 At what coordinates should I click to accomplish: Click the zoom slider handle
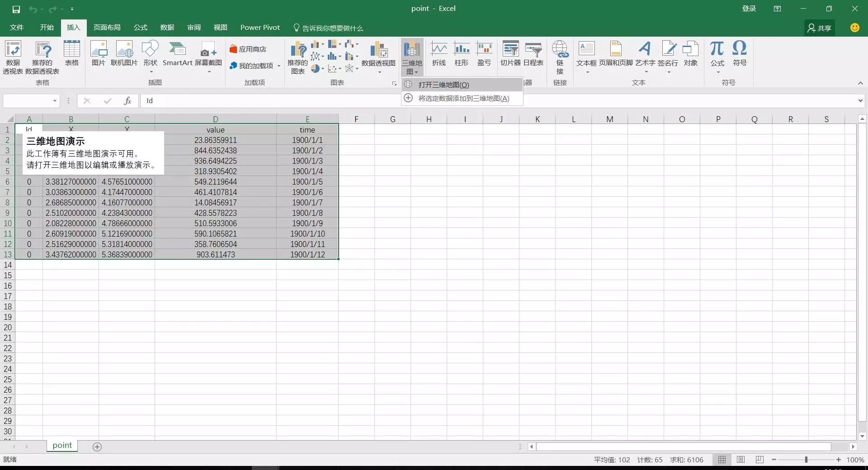[x=806, y=460]
